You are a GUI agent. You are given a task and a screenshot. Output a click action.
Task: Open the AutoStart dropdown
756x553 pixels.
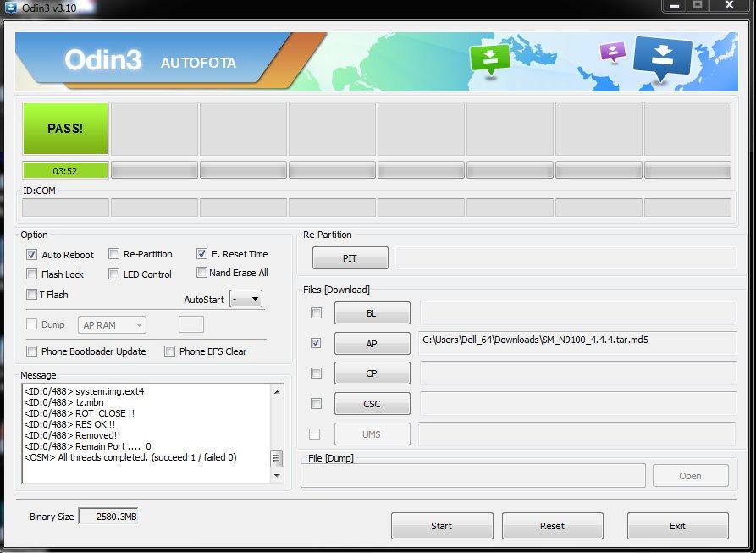[246, 299]
